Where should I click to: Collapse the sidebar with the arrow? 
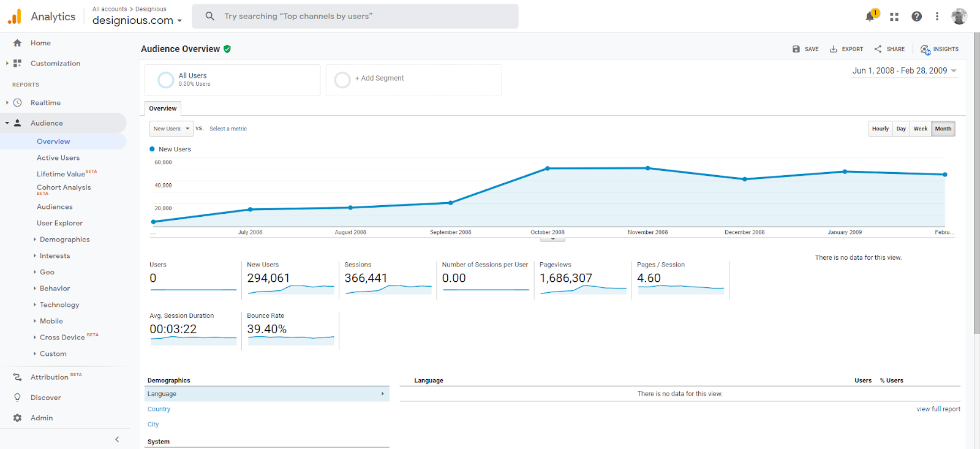pos(117,439)
